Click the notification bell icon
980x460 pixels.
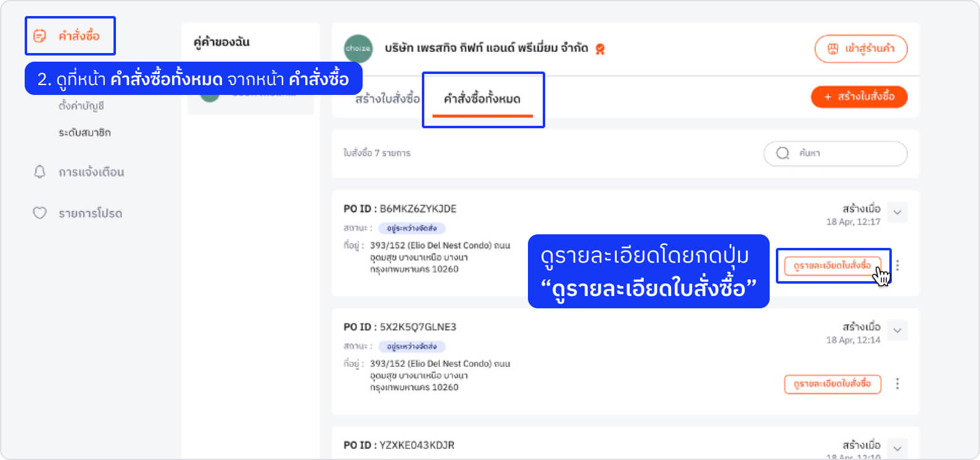click(39, 171)
